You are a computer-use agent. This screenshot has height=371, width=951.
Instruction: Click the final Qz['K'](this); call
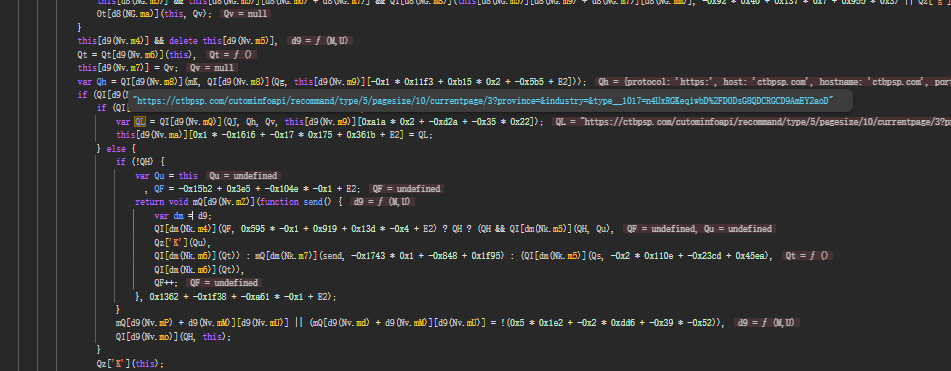[130, 363]
